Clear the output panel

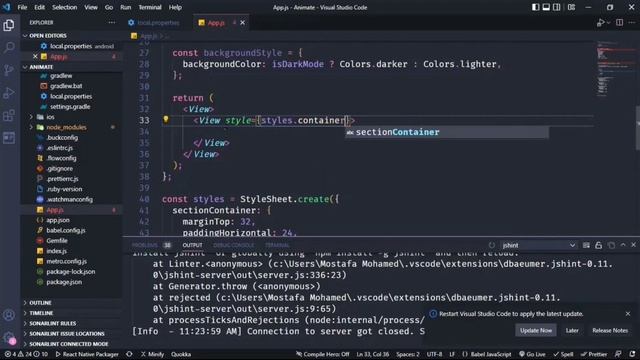586,245
